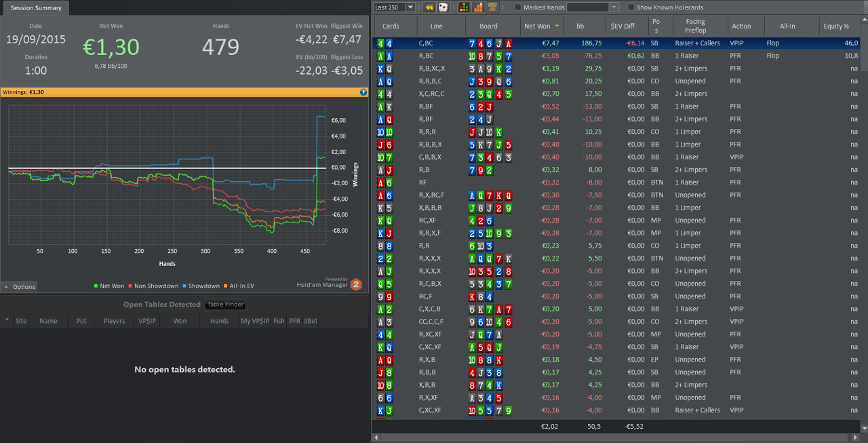Click the €2,02 total net won footer

549,427
